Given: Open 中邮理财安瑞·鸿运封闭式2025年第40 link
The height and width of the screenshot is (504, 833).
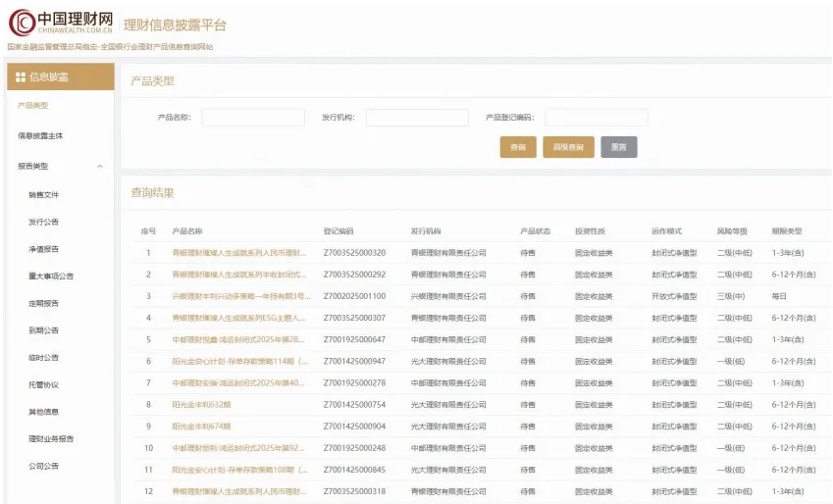Looking at the screenshot, I should pyautogui.click(x=238, y=383).
